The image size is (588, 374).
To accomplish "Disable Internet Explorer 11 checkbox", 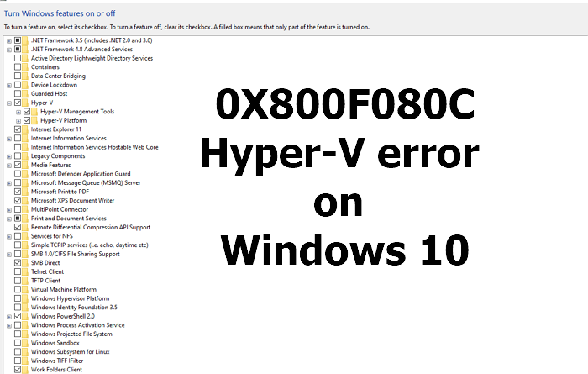I will coord(18,129).
